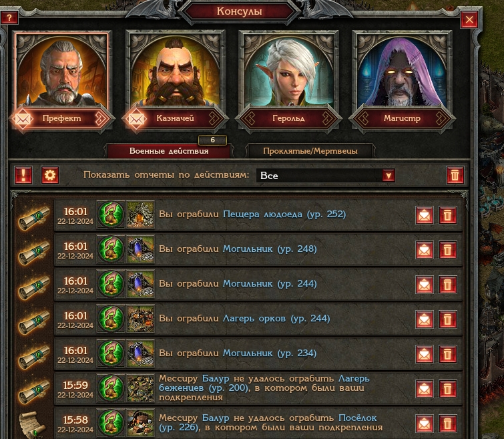Viewport: 504px width, 439px height.
Task: Select the Герольд elf portrait
Action: (x=288, y=71)
